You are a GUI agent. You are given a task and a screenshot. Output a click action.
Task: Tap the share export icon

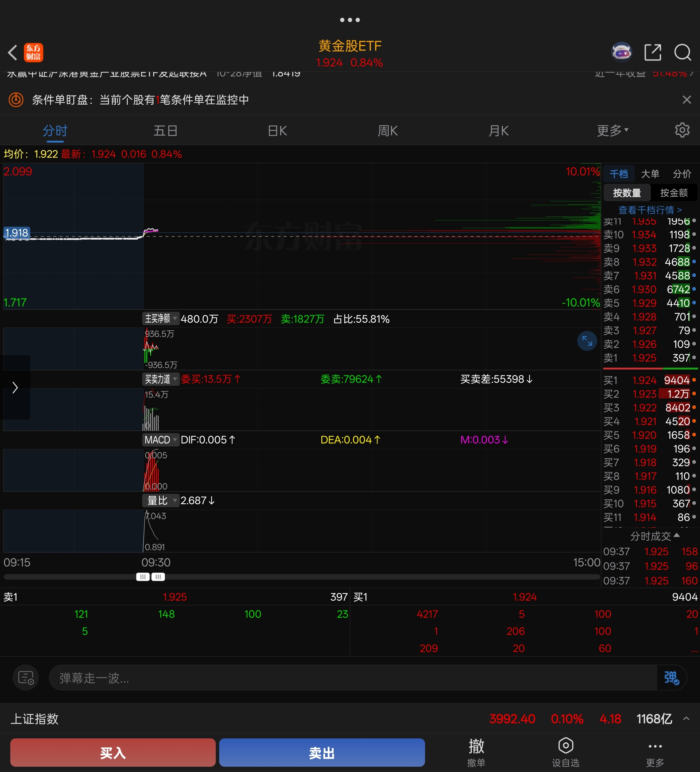pyautogui.click(x=652, y=52)
